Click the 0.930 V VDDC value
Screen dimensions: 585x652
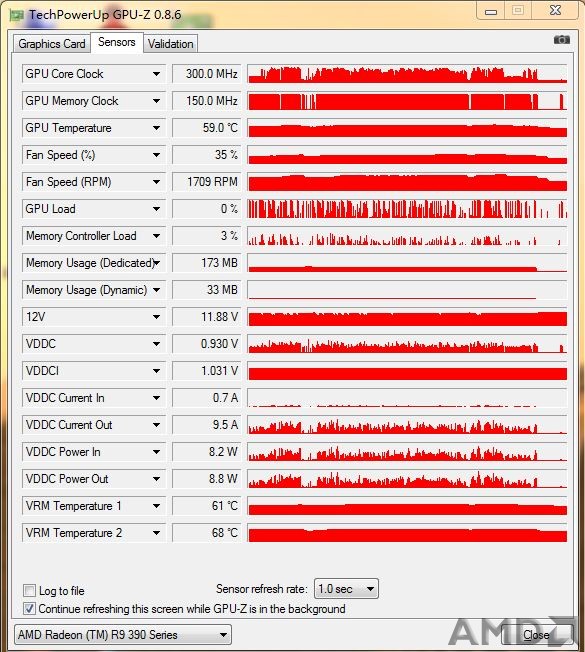coord(207,344)
